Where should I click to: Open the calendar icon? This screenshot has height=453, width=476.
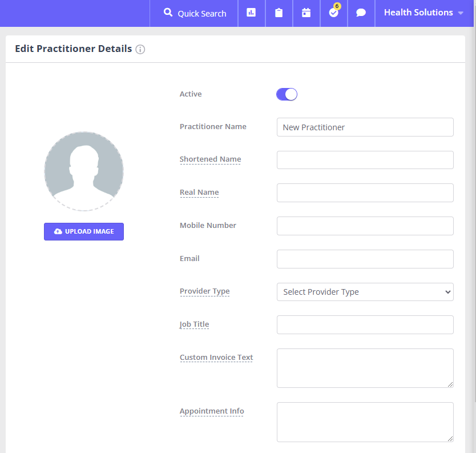pyautogui.click(x=306, y=13)
